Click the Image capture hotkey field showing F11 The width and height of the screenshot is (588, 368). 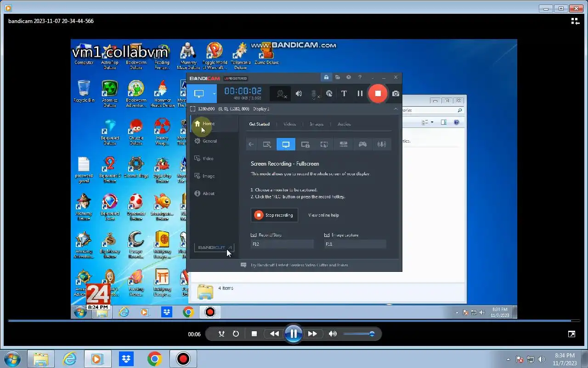pyautogui.click(x=355, y=244)
